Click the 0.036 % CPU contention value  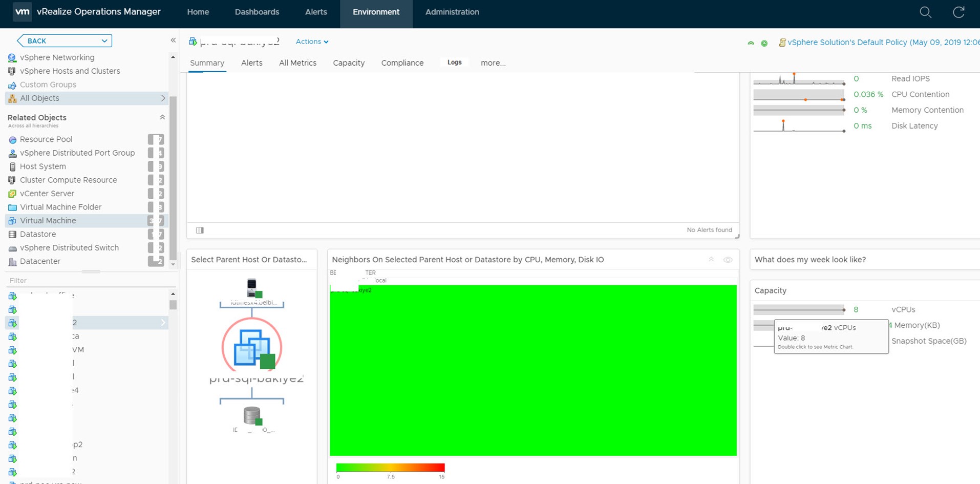coord(868,95)
